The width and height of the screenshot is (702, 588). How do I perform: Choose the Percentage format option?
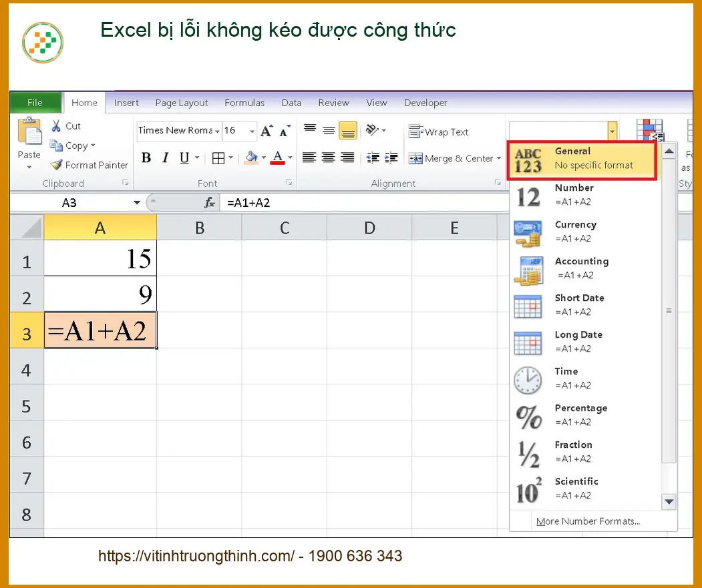point(584,415)
